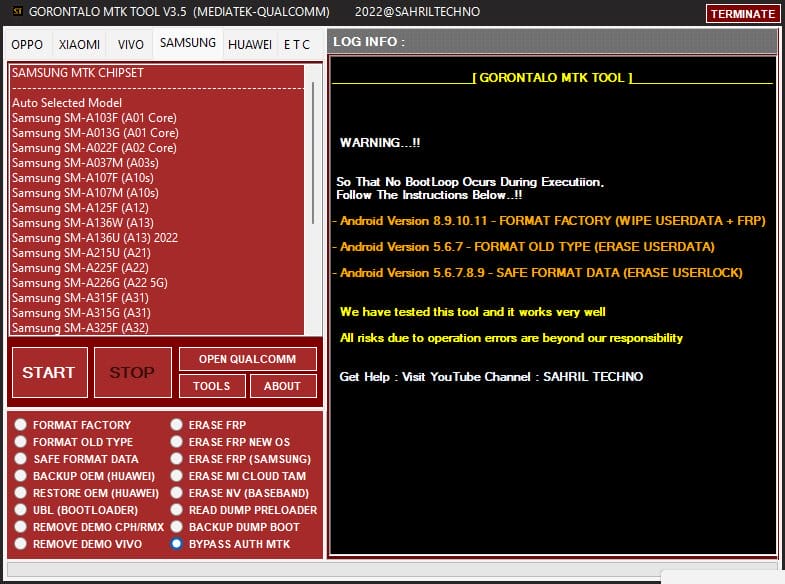Click the WARNING...!! log line

point(380,143)
